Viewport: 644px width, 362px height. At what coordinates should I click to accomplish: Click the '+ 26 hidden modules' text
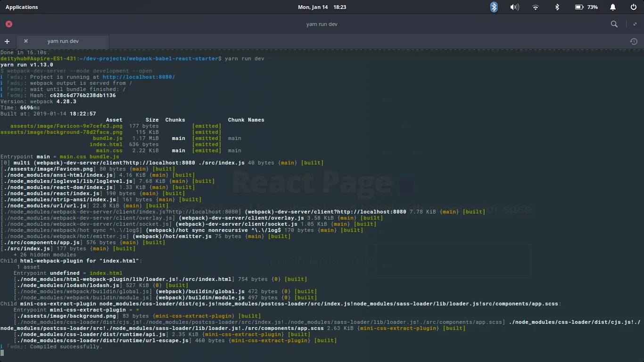(x=45, y=255)
